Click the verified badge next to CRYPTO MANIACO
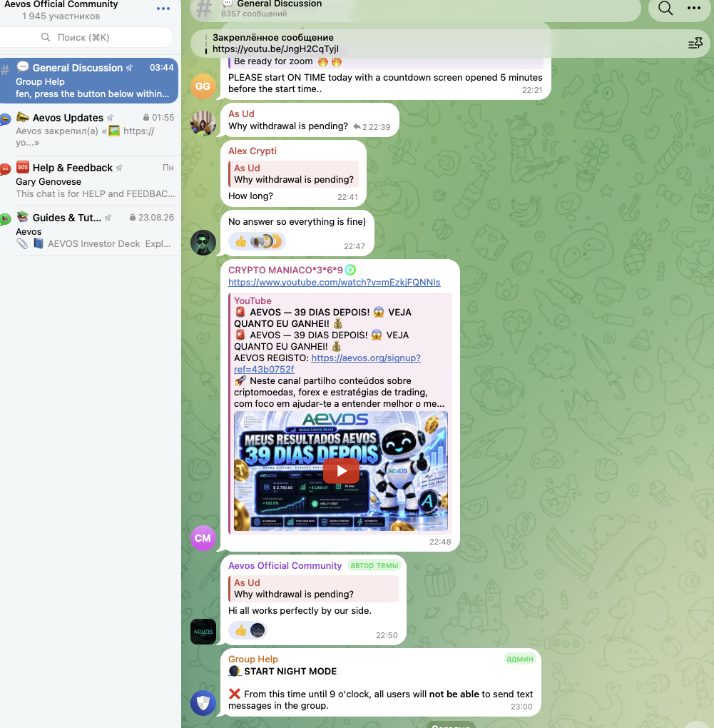Viewport: 714px width, 728px height. (350, 270)
